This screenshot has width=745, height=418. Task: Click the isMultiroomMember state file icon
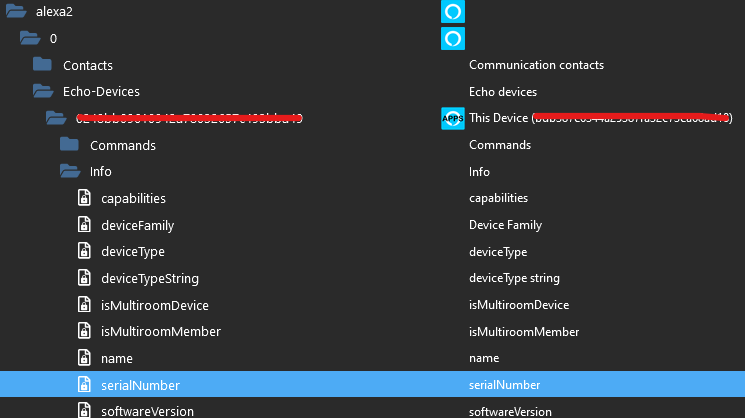coord(84,331)
